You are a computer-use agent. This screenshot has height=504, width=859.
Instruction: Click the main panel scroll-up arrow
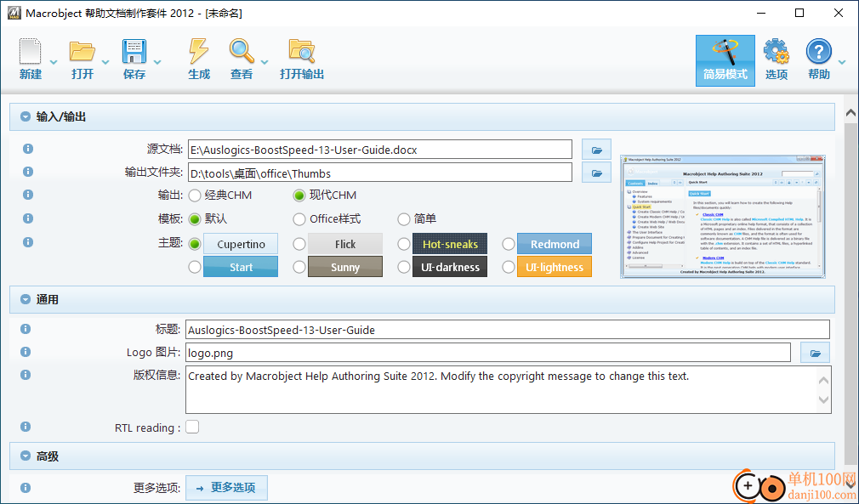point(850,113)
